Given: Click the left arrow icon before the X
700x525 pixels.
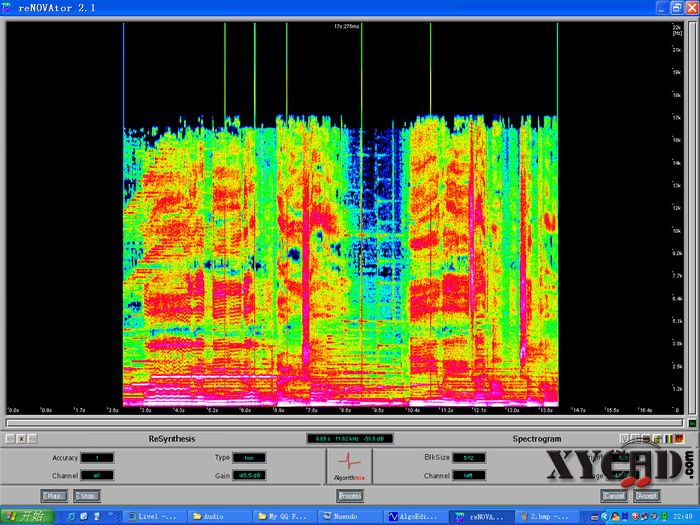Looking at the screenshot, I should point(10,439).
